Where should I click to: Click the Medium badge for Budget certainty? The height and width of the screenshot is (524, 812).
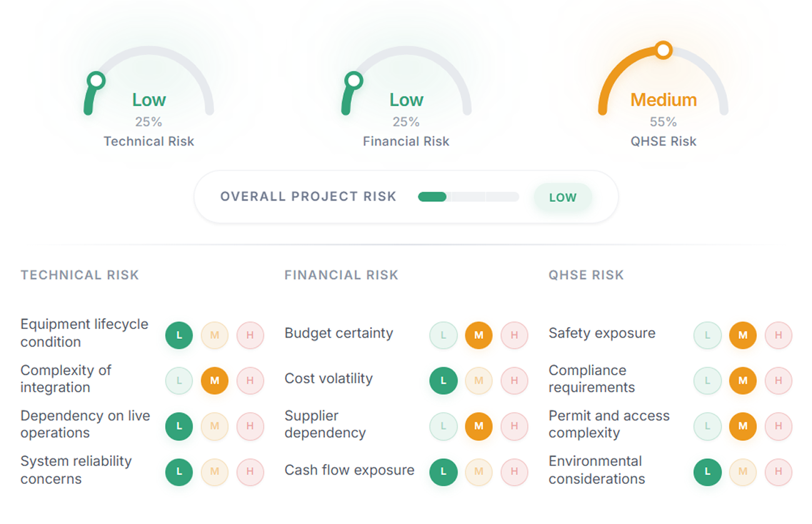click(479, 335)
